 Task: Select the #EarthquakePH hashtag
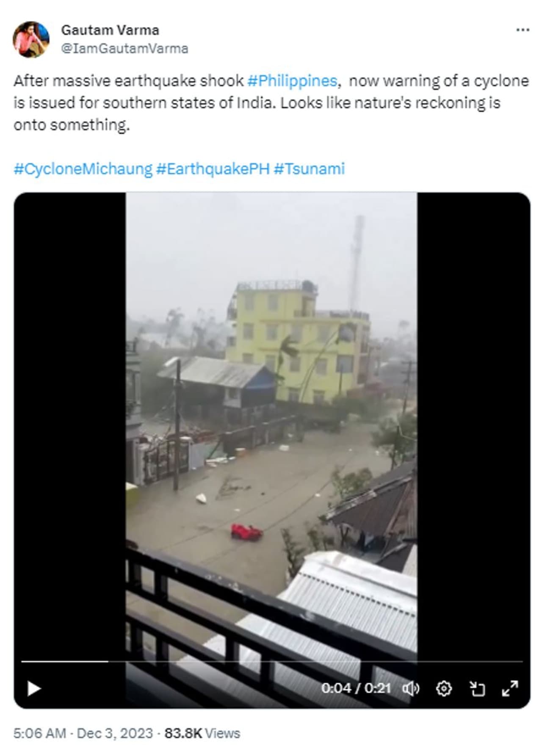(213, 168)
